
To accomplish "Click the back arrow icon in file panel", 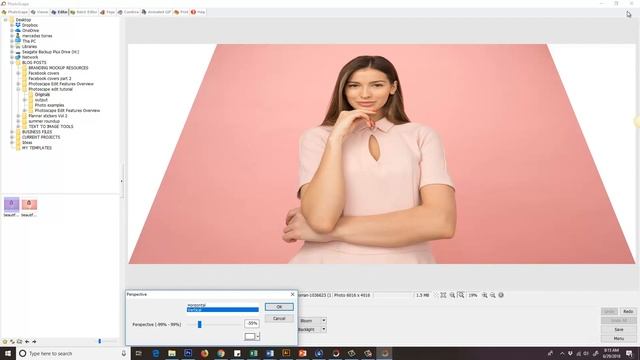I will click(27, 342).
